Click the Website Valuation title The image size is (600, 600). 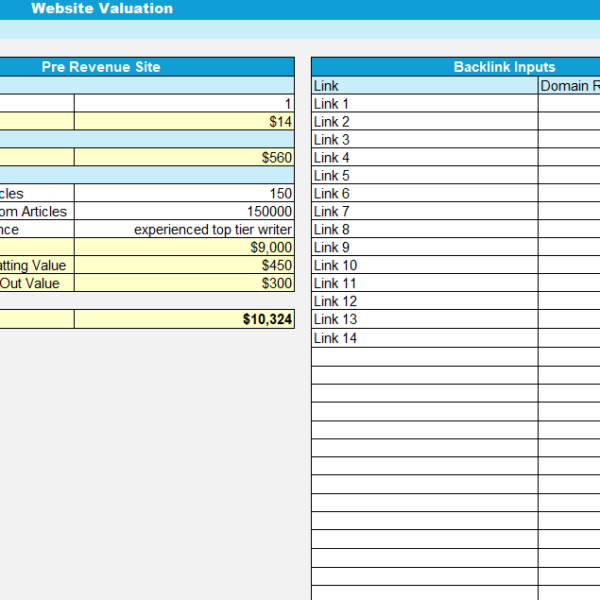[x=101, y=9]
